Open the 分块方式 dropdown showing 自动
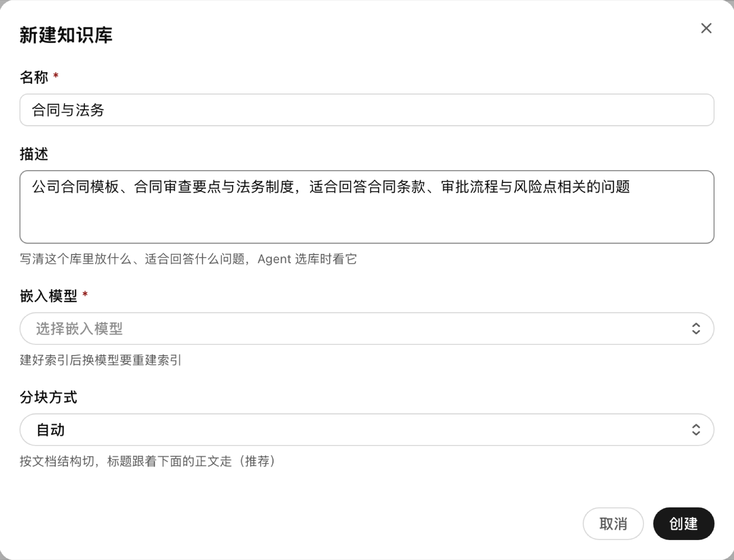 pos(367,430)
